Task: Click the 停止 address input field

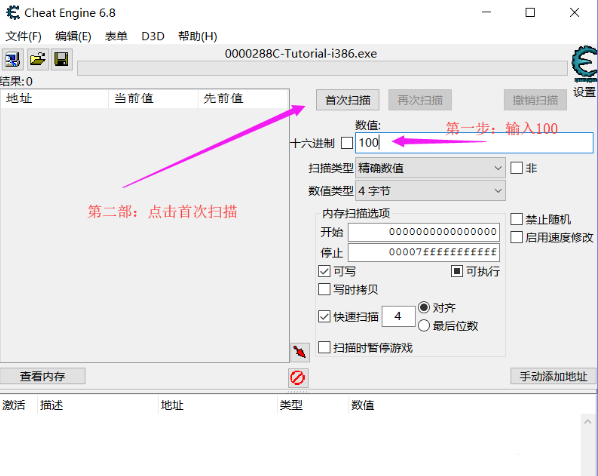Action: (424, 252)
